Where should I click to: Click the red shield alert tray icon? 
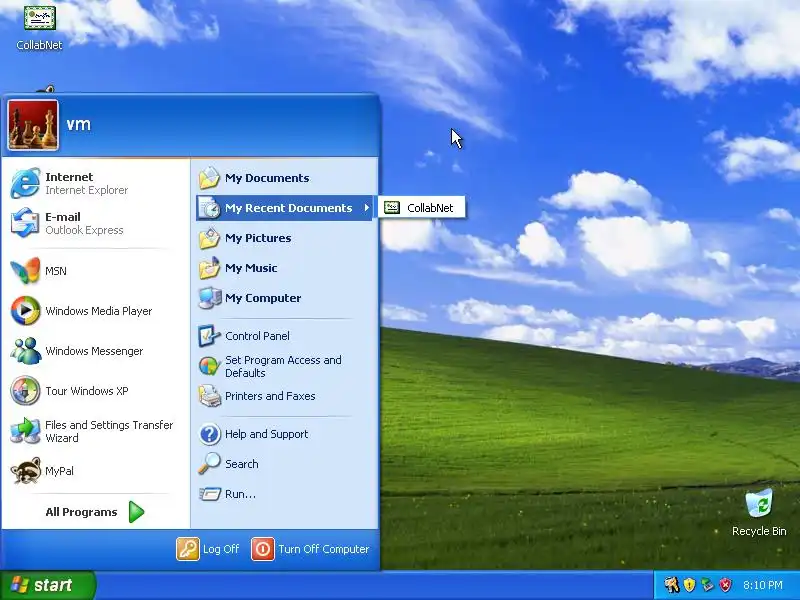pyautogui.click(x=725, y=585)
